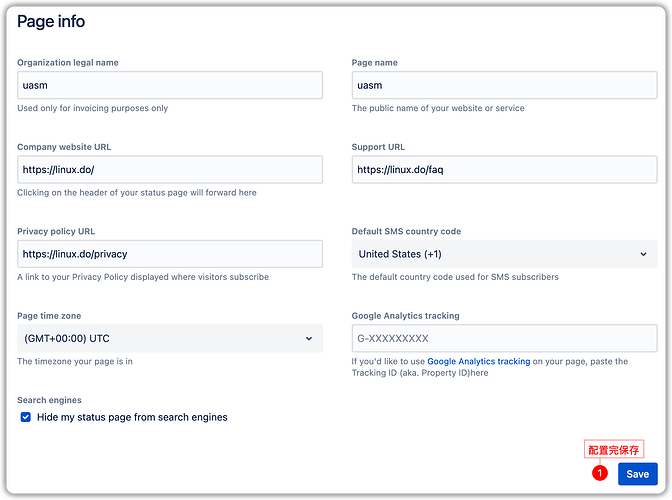Image resolution: width=672 pixels, height=500 pixels.
Task: Click the red 配置完保存 annotation label
Action: pyautogui.click(x=614, y=450)
